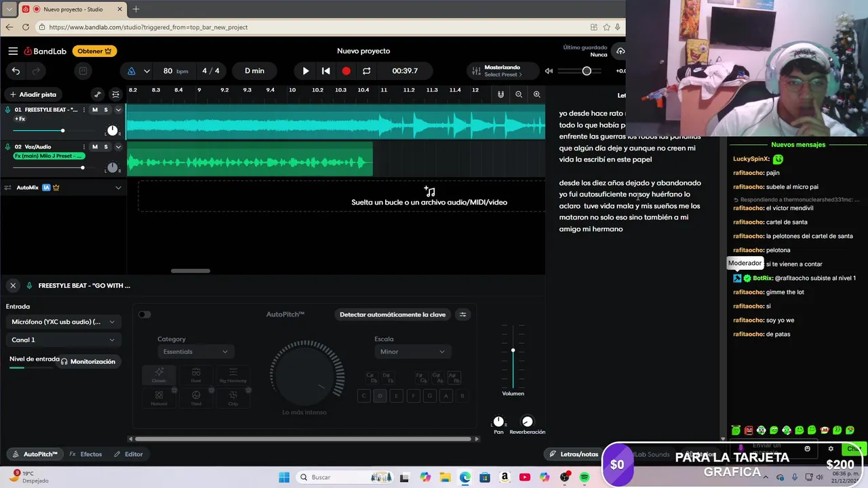Select the Natural AutoPitch effect
Viewport: 868px width, 488px height.
(x=159, y=398)
